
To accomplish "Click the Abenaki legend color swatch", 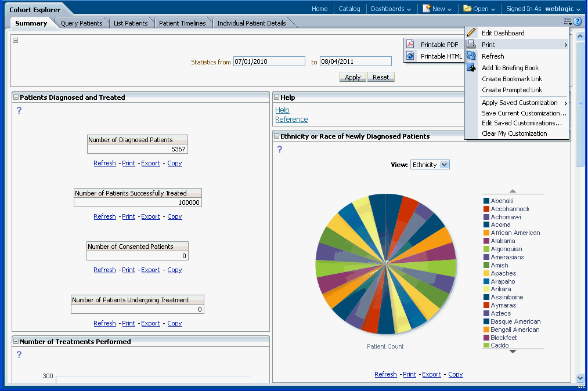I will point(486,201).
